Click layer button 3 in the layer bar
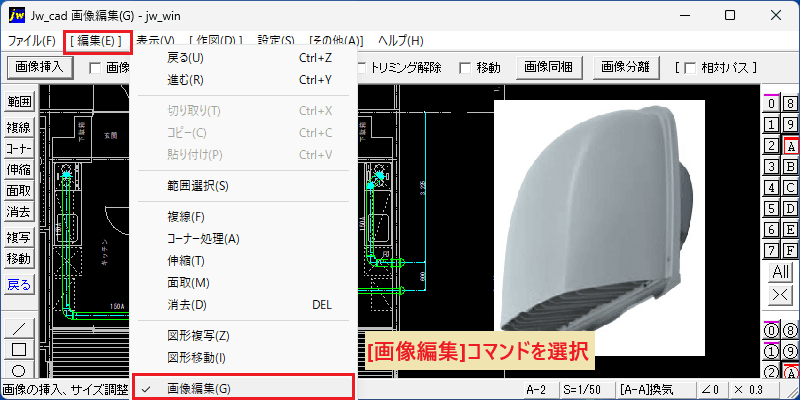The image size is (800, 400). click(771, 167)
